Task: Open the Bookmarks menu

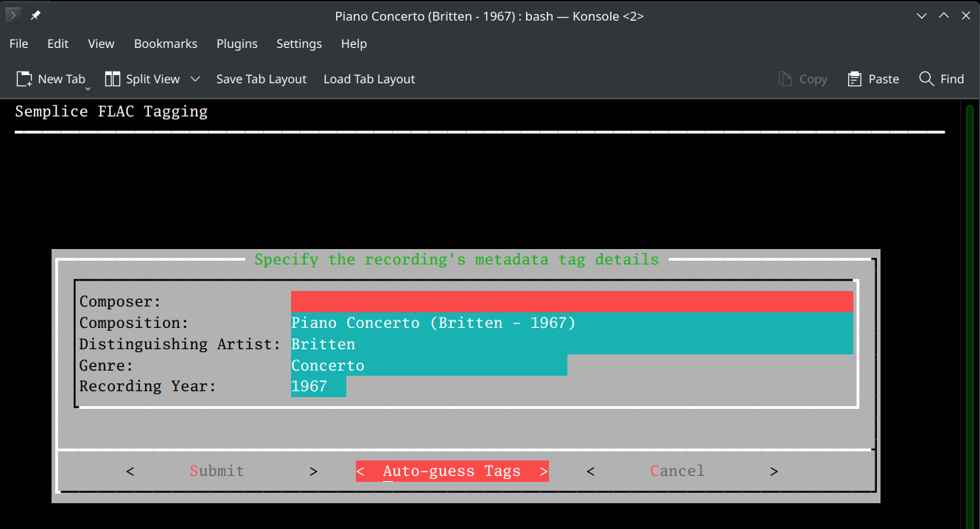Action: point(165,43)
